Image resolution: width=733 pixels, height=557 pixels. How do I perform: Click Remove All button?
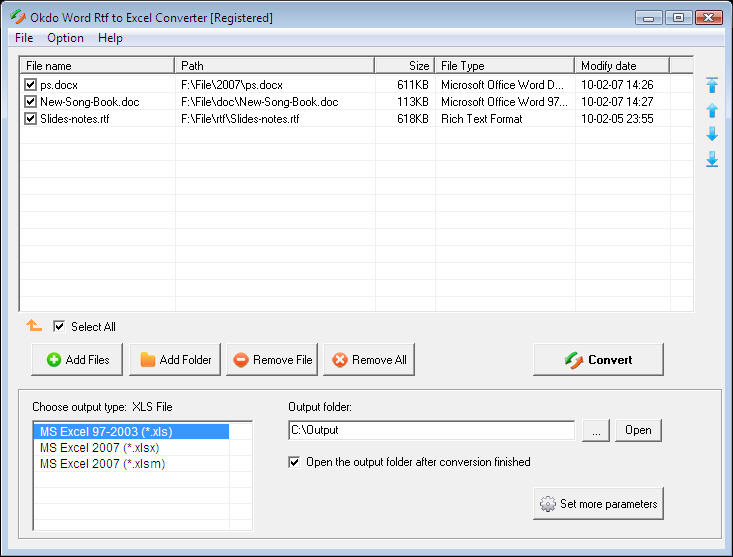point(368,360)
